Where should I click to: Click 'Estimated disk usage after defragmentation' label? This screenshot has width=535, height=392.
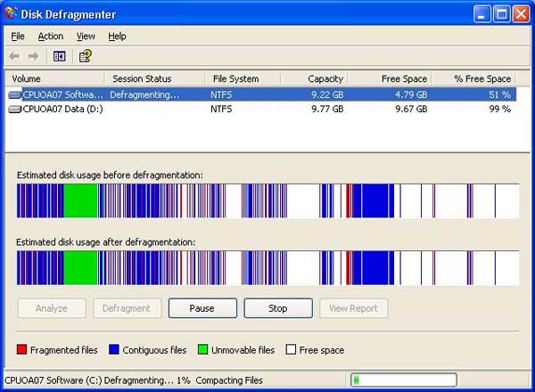tap(106, 242)
